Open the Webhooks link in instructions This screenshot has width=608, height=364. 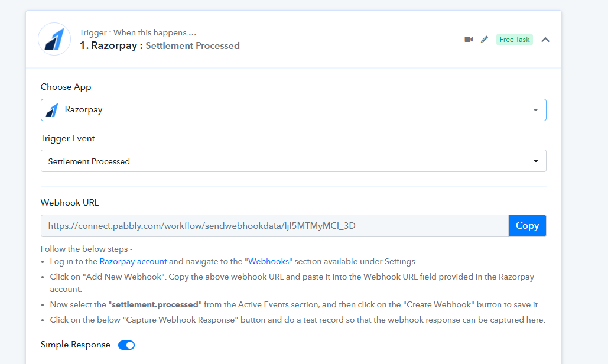click(268, 261)
